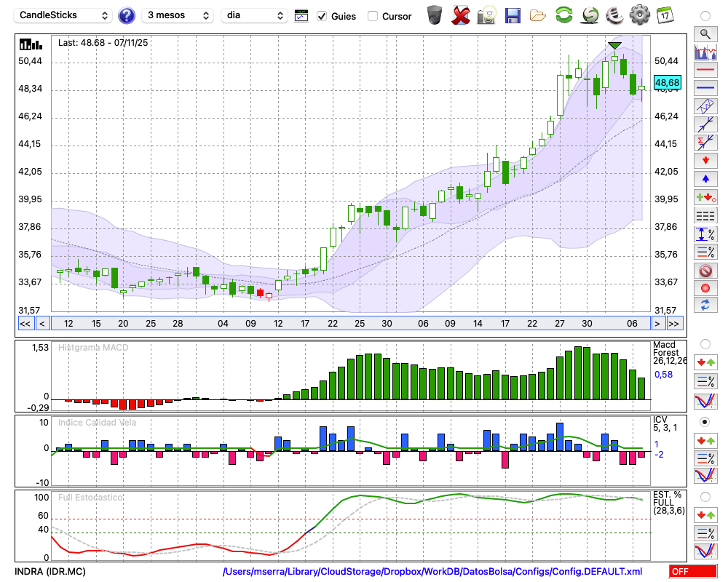Screen dimensions: 728x582
Task: Click the blue question mark help icon
Action: pos(127,15)
